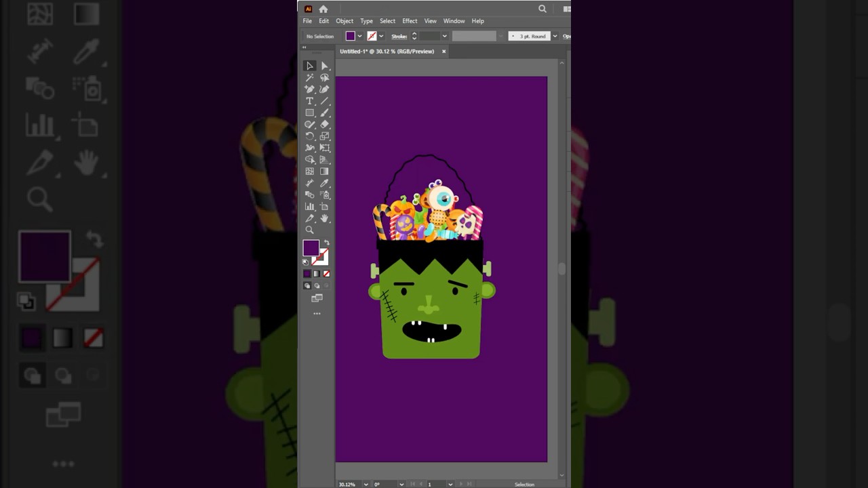The width and height of the screenshot is (868, 488).
Task: Expand the rotate view angle dropdown
Action: 401,485
